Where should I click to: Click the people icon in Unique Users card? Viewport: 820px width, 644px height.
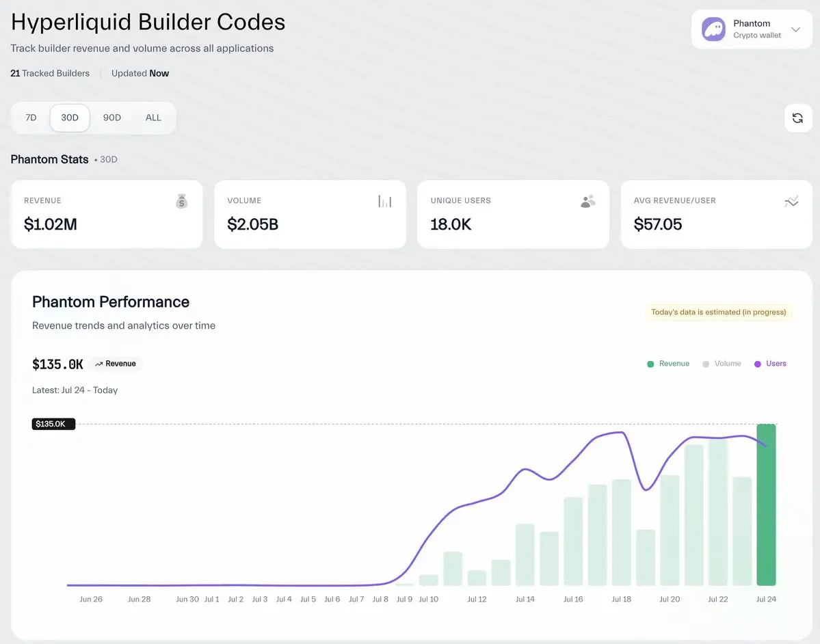click(x=587, y=201)
